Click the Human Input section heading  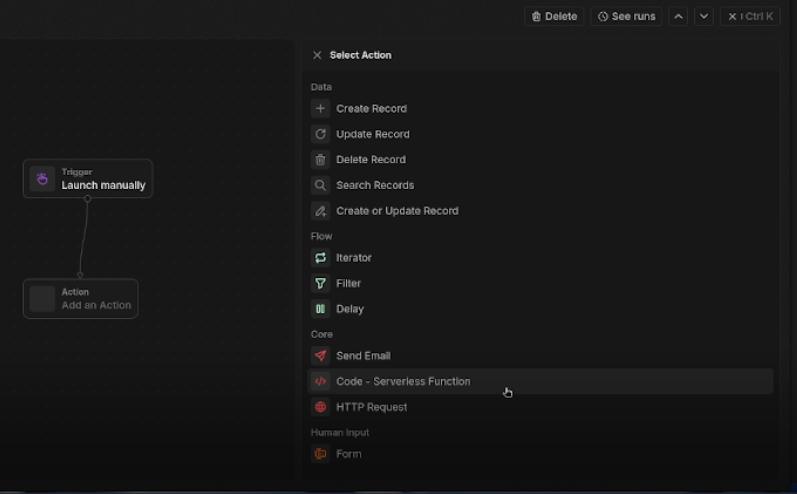pos(340,433)
